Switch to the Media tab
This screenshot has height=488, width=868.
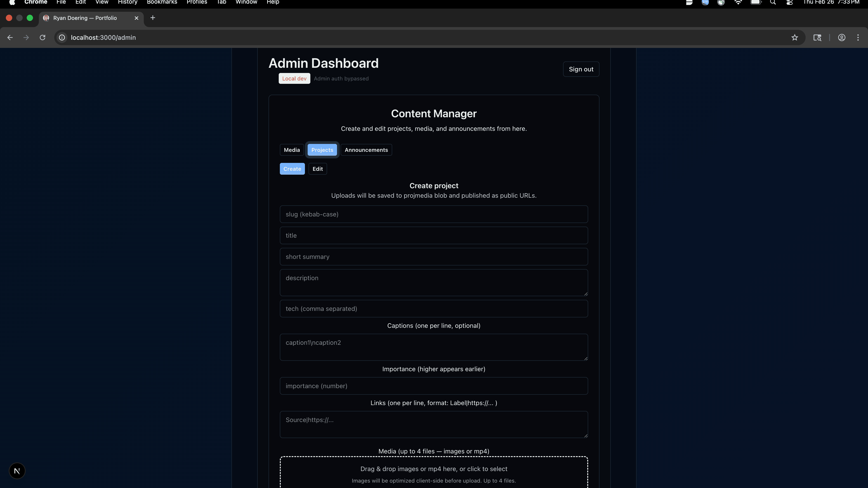pos(291,150)
